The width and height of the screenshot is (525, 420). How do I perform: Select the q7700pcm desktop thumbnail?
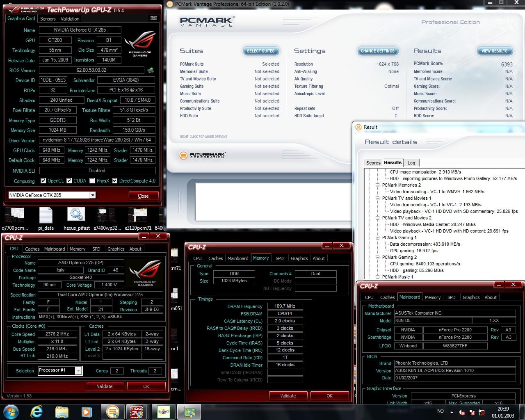point(15,219)
